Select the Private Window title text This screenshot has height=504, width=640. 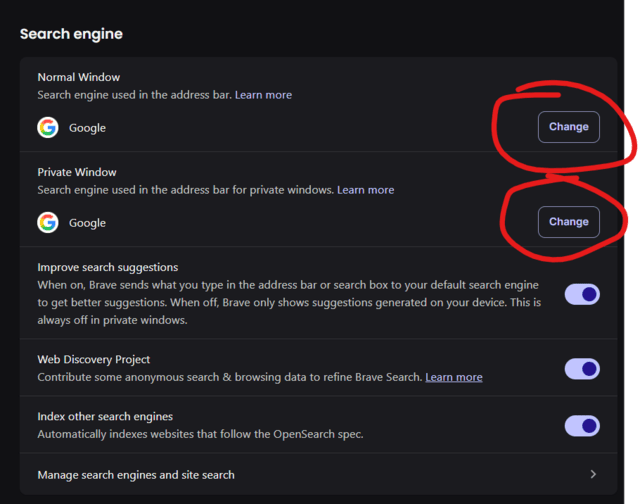point(77,172)
